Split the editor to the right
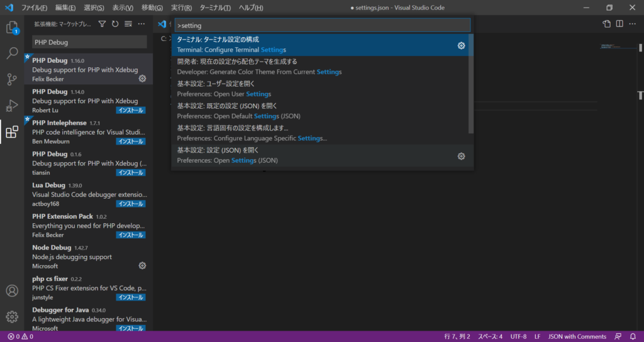The height and width of the screenshot is (342, 644). coord(619,25)
